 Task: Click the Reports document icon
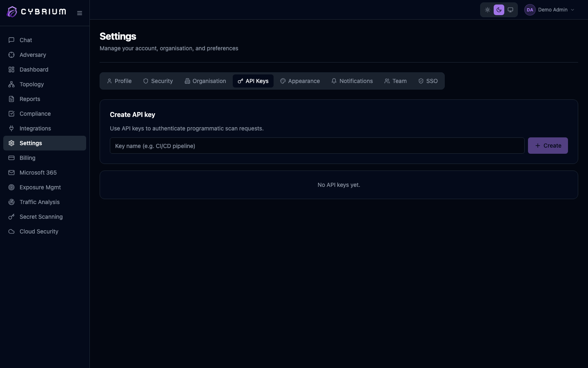click(x=11, y=99)
